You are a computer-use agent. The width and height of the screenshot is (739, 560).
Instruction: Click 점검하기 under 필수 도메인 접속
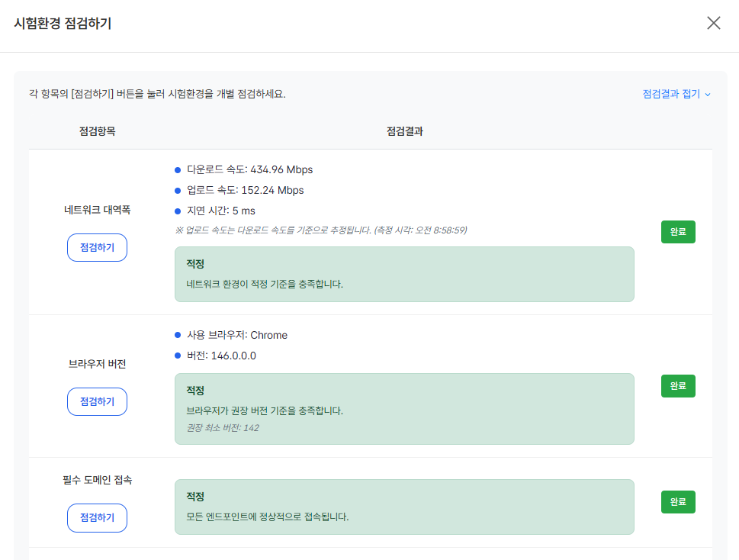click(97, 517)
